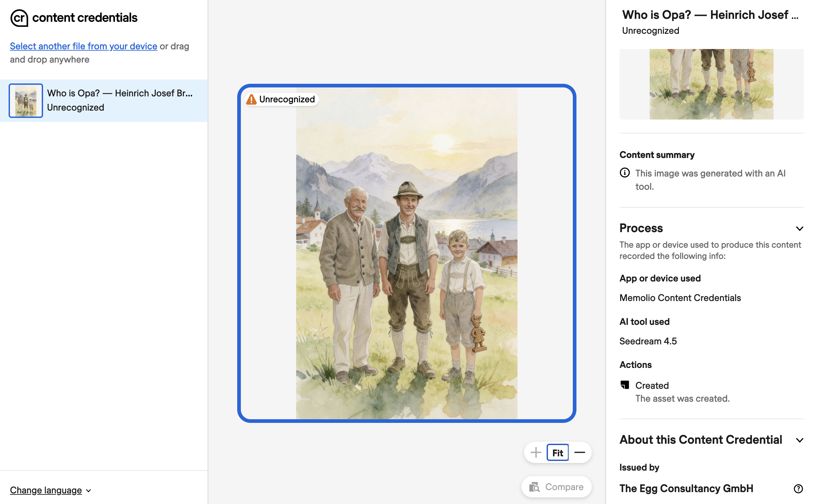This screenshot has height=504, width=813.
Task: Click the Who is Opa? title in the right panel
Action: point(710,15)
